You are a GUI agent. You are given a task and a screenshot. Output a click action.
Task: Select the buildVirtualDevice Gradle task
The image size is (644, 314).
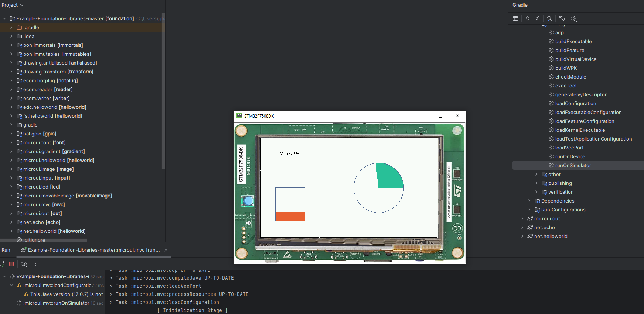(x=576, y=59)
